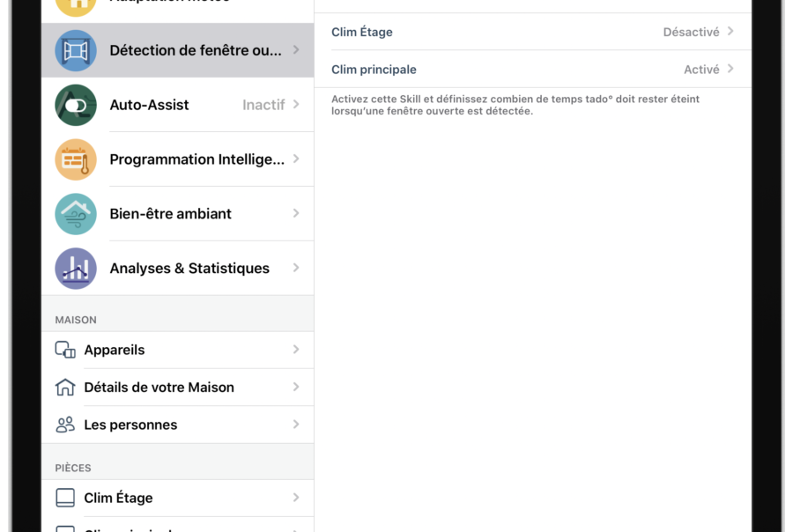
Task: Select Détection de fenêtre ouverte menu item
Action: (178, 50)
